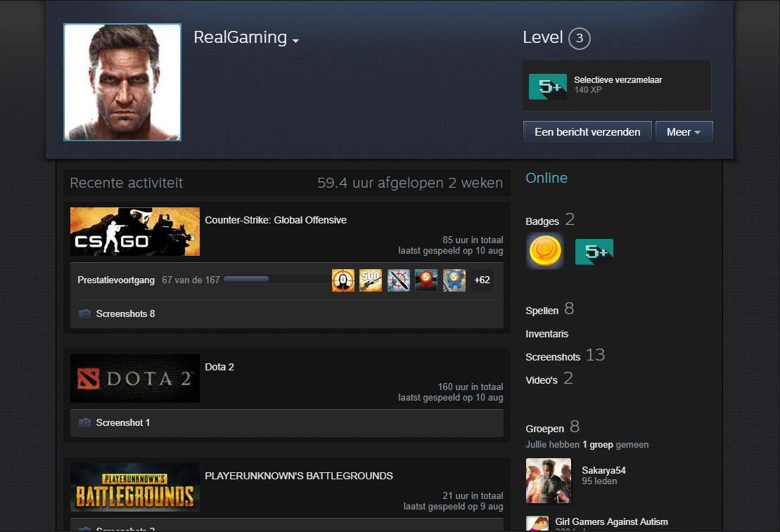Open the 'Screenshots 8' link for CS:GO
The width and height of the screenshot is (780, 532).
125,313
